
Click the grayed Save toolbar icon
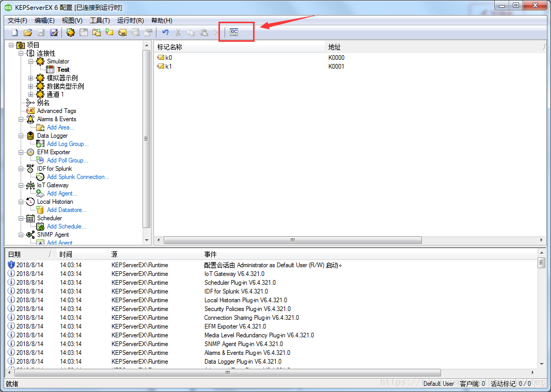click(x=41, y=32)
